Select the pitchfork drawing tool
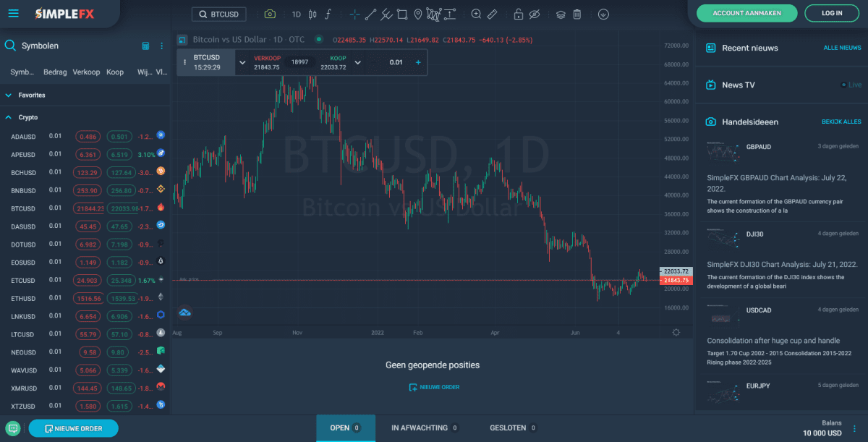868x442 pixels. [x=386, y=14]
